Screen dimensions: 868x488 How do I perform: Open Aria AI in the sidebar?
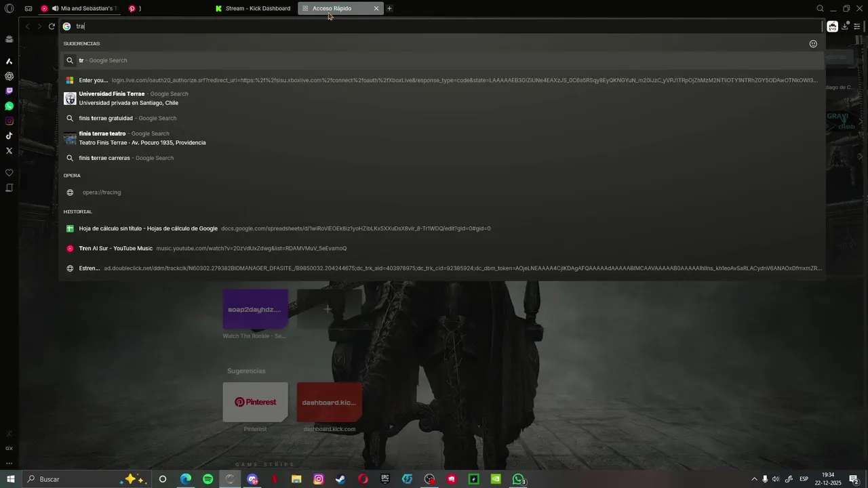click(x=9, y=61)
